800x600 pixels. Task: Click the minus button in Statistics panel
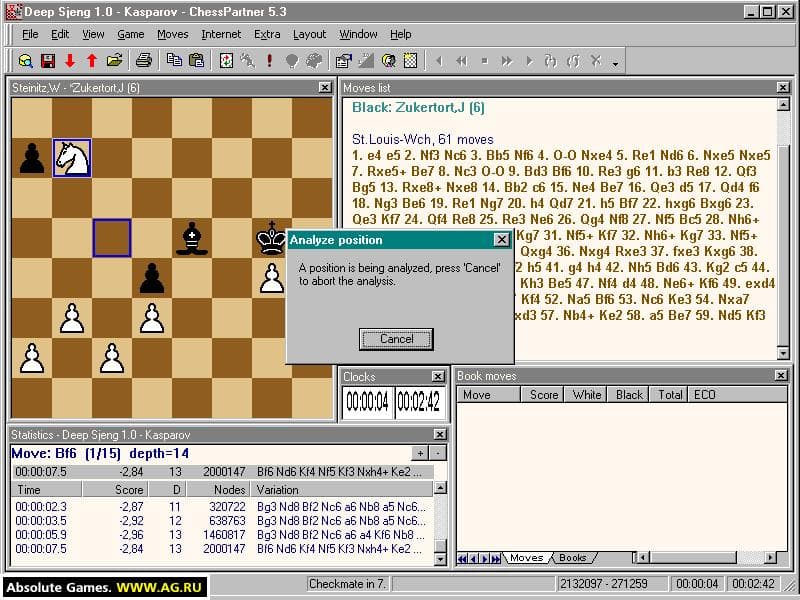[x=438, y=453]
